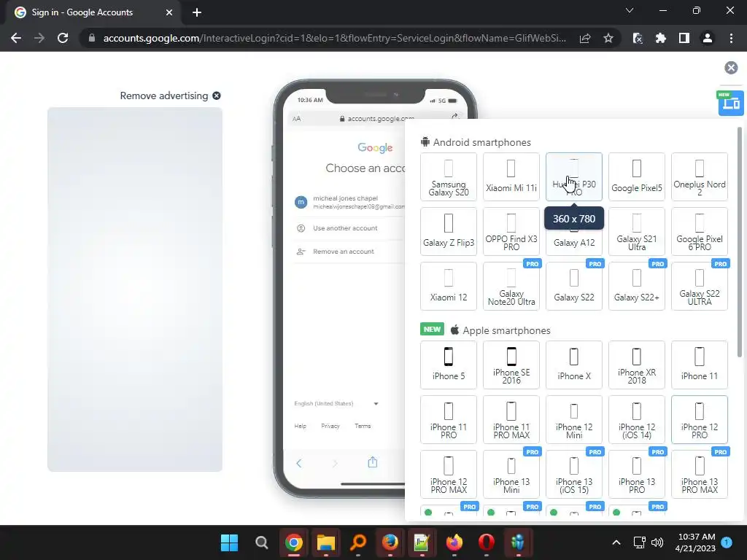Choose the iPhone 12 PRO device
This screenshot has height=560, width=747.
pyautogui.click(x=700, y=419)
